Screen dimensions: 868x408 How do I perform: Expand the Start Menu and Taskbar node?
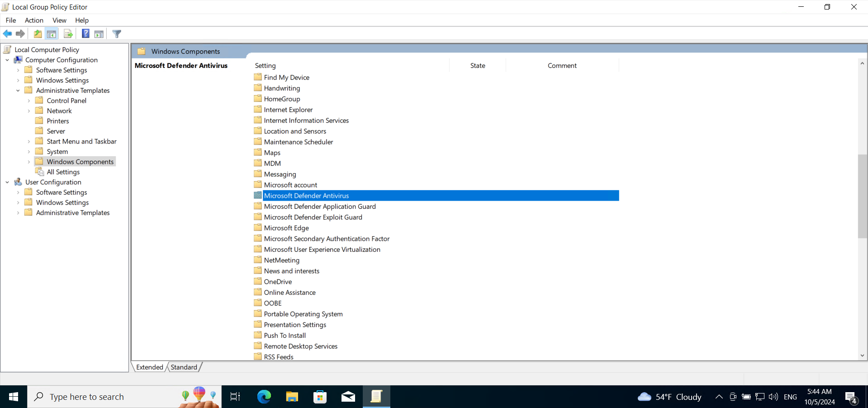(29, 142)
